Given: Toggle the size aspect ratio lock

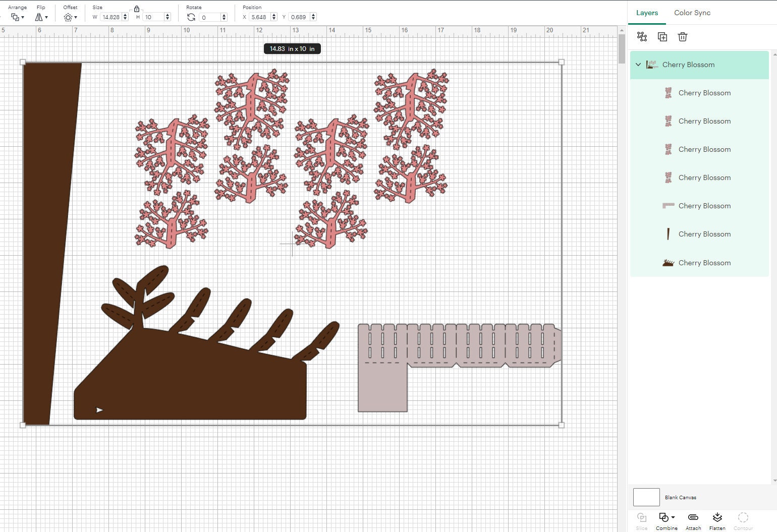Looking at the screenshot, I should [136, 9].
